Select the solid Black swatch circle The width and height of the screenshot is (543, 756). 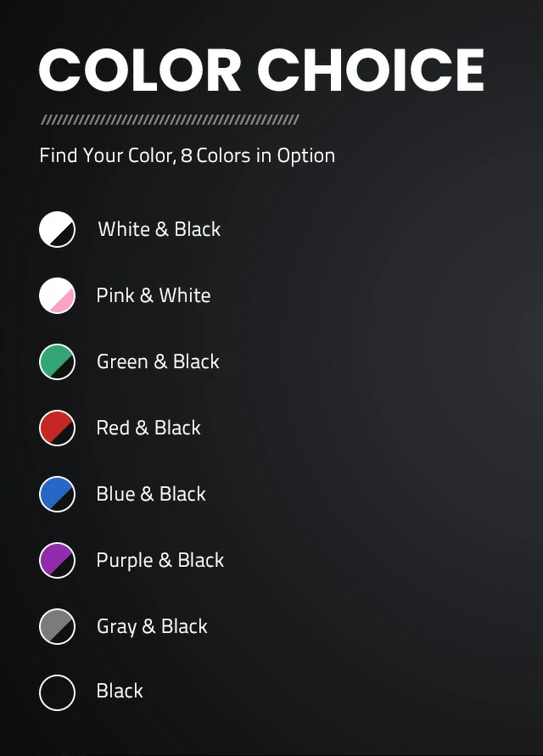click(57, 692)
